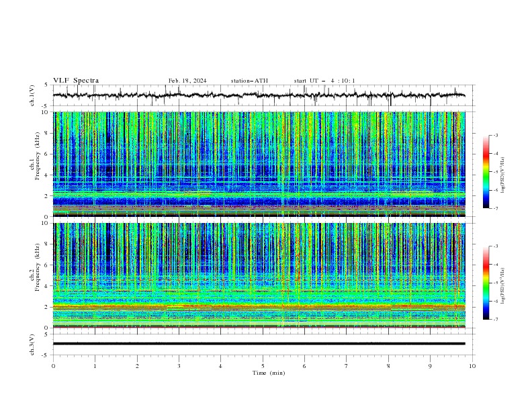Click inside the ch.2 spectrogram panel
Viewport: 532px width, 411px height.
coord(259,275)
